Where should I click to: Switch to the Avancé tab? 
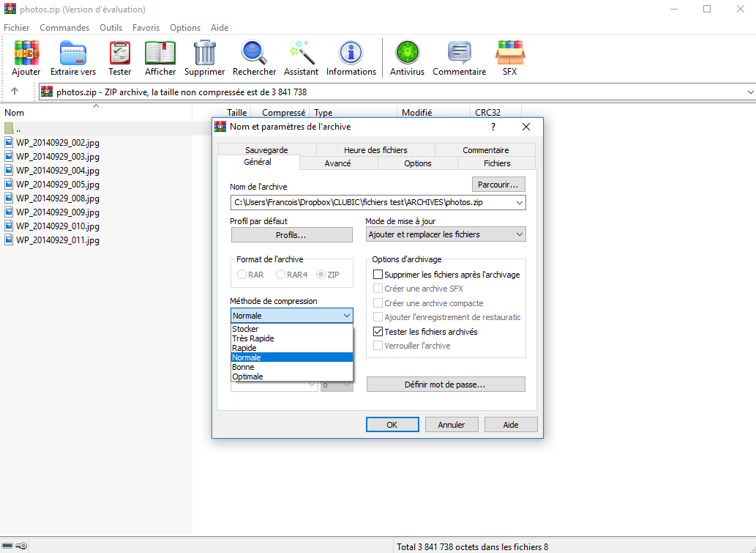(337, 163)
